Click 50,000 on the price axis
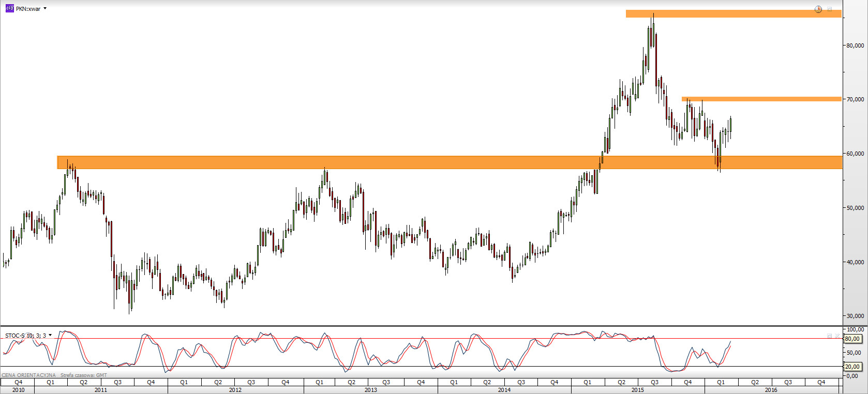 [x=855, y=208]
